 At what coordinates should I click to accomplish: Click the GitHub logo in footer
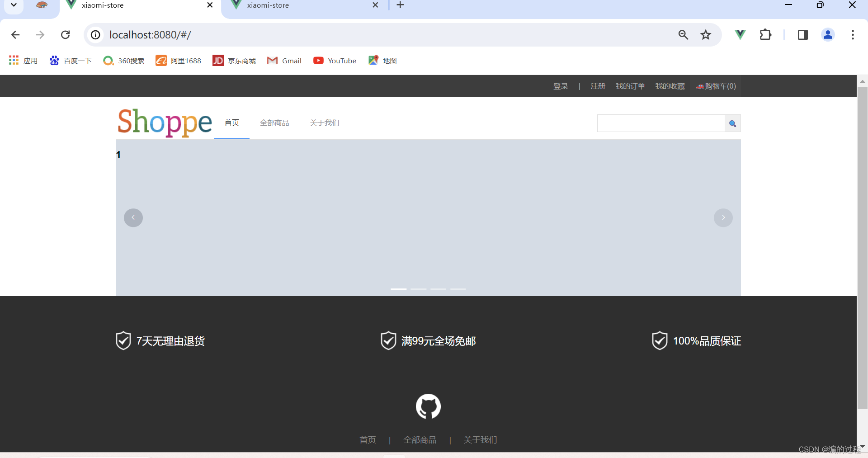click(x=428, y=406)
